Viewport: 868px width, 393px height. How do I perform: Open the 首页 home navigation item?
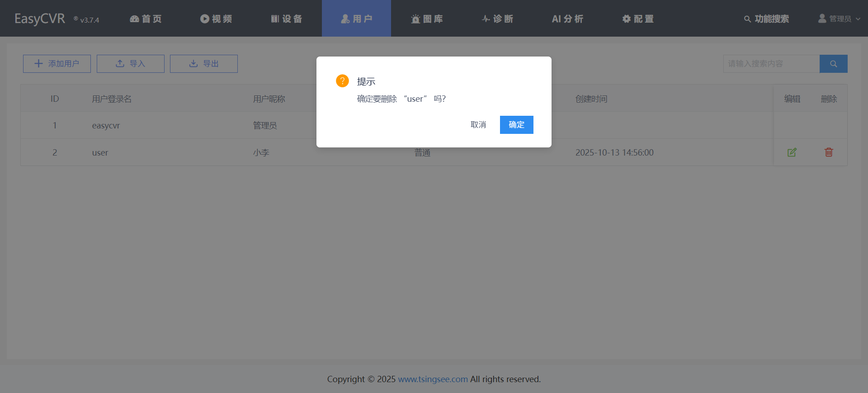146,19
